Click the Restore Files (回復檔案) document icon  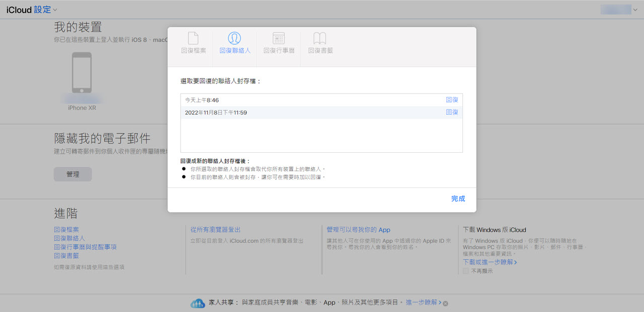point(193,38)
